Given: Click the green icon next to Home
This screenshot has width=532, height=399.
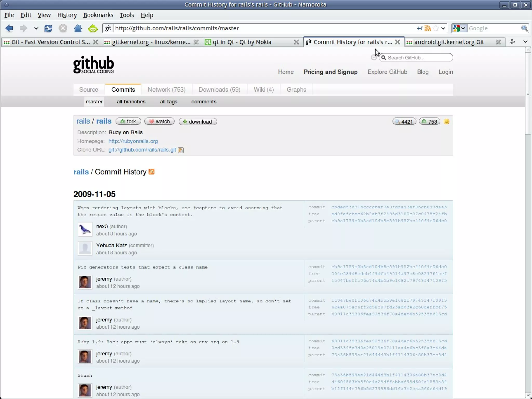Looking at the screenshot, I should pyautogui.click(x=93, y=28).
